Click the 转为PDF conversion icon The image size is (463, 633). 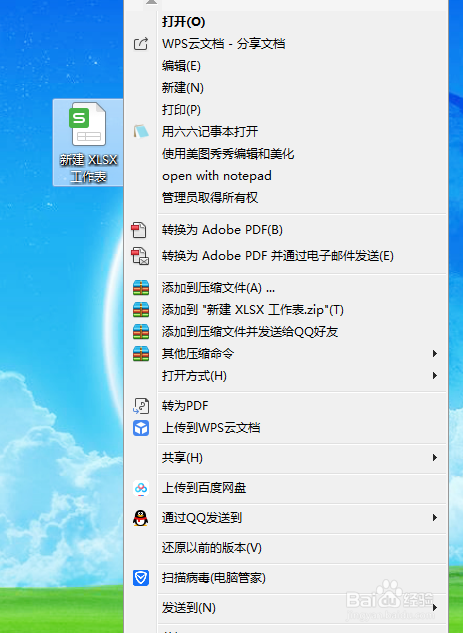[141, 406]
